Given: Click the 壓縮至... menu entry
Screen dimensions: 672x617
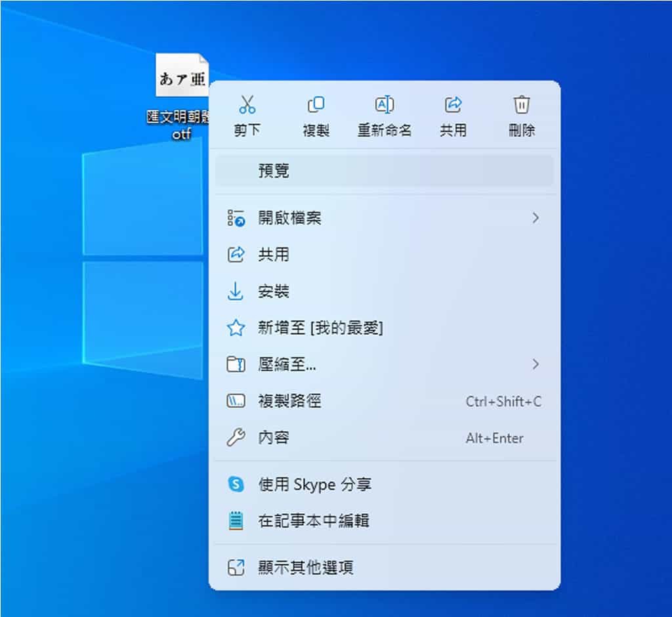Looking at the screenshot, I should [385, 364].
